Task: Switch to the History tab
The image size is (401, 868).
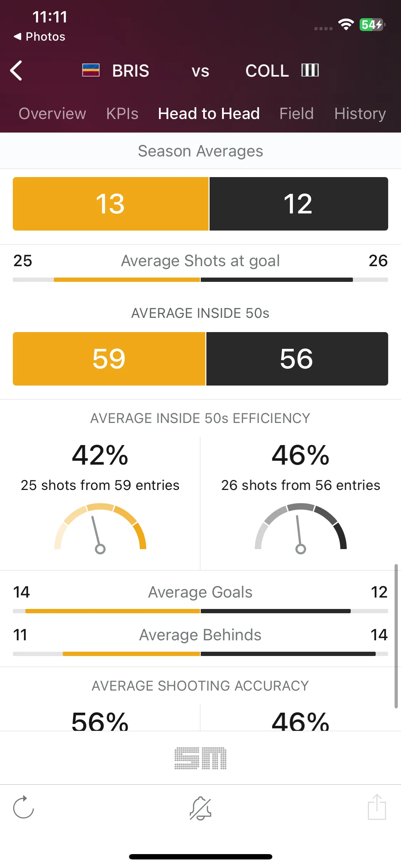Action: click(x=360, y=114)
